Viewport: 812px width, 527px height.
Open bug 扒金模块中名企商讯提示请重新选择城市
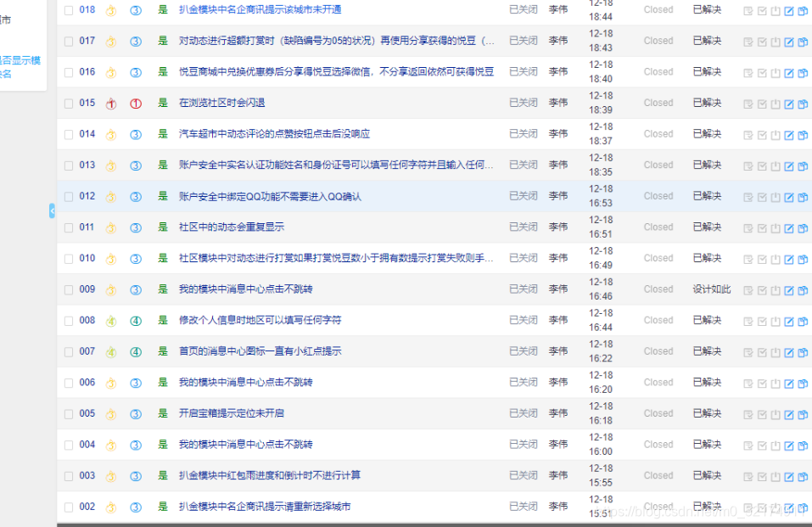265,507
